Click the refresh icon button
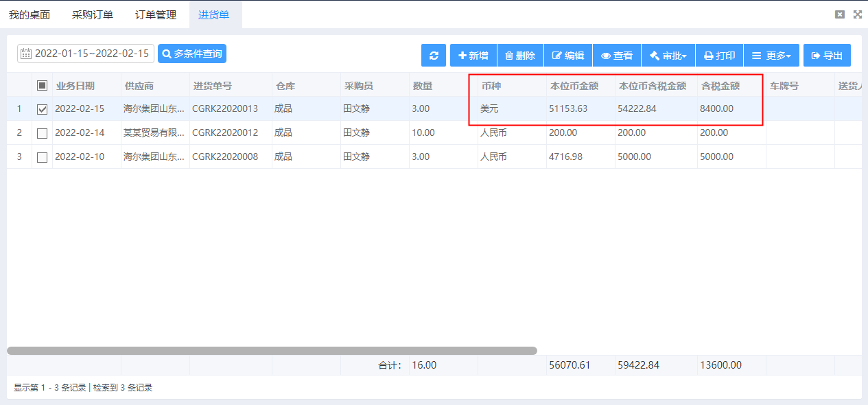 (x=434, y=56)
